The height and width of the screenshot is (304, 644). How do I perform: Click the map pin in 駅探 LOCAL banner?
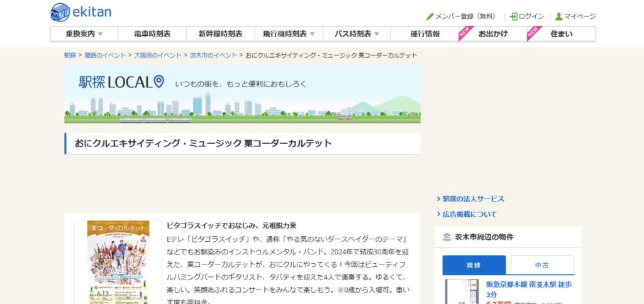158,82
